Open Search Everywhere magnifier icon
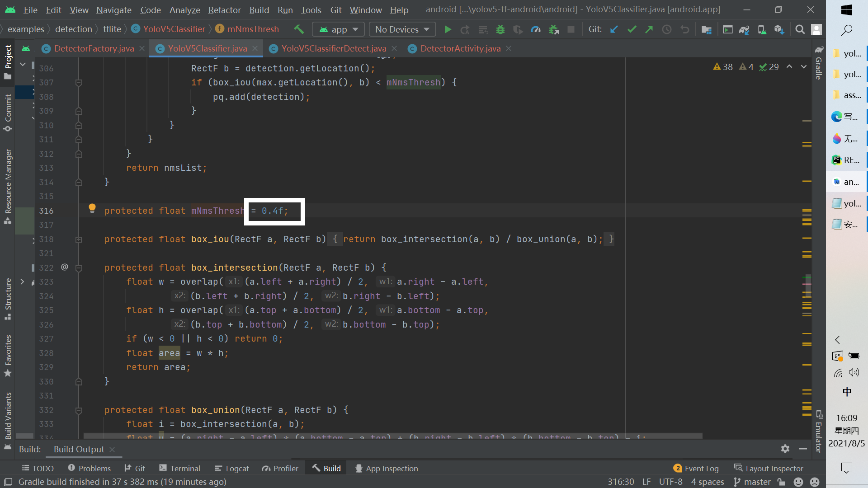The width and height of the screenshot is (868, 488). pos(800,30)
